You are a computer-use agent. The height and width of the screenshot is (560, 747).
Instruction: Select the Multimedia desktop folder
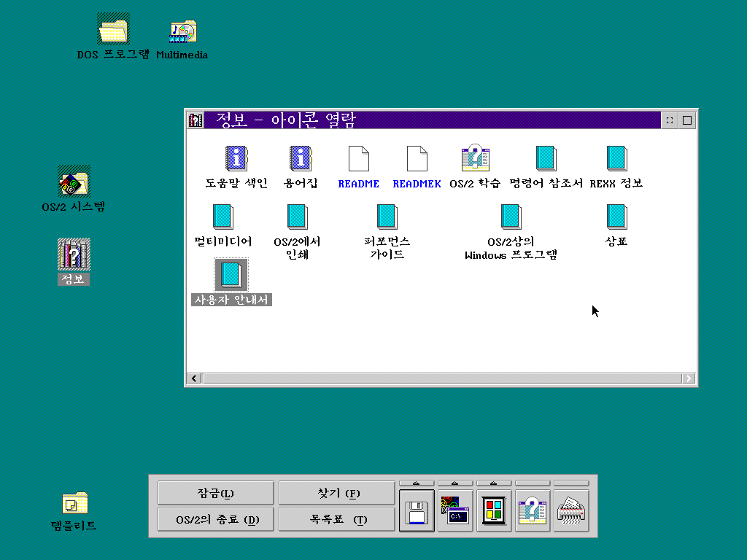point(183,31)
